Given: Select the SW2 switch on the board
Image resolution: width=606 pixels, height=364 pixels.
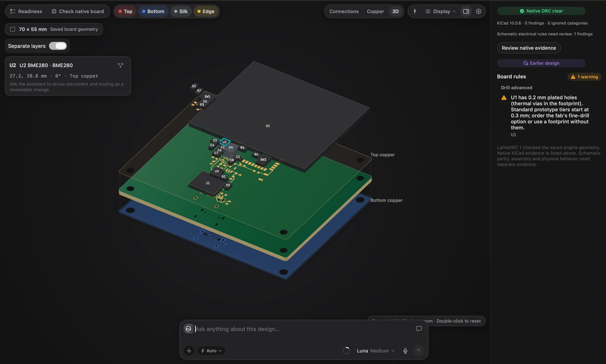Looking at the screenshot, I should pos(263,160).
